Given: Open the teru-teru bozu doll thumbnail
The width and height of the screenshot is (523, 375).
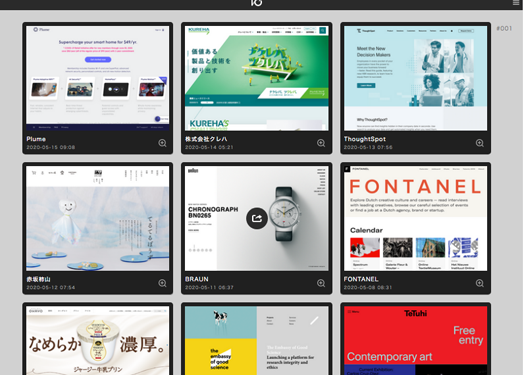Looking at the screenshot, I should [x=98, y=219].
